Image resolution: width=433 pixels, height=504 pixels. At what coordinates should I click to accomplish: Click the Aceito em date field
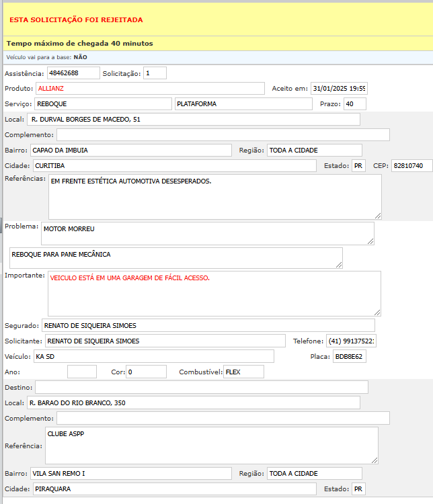(x=339, y=88)
